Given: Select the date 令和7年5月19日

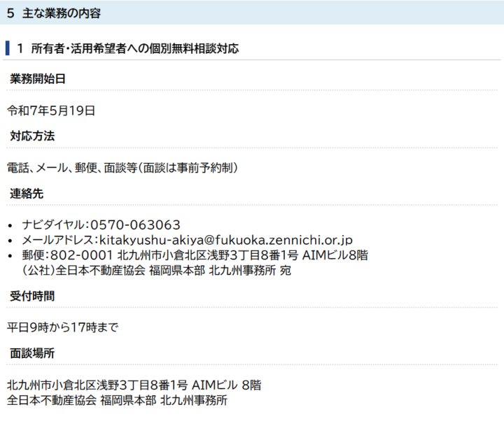Looking at the screenshot, I should coord(51,110).
